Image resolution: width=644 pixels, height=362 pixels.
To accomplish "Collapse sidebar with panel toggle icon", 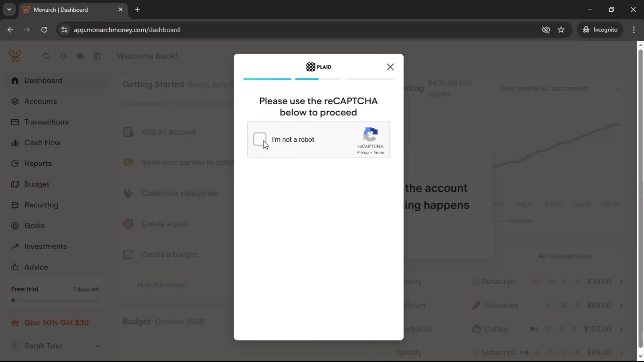I will click(x=97, y=56).
